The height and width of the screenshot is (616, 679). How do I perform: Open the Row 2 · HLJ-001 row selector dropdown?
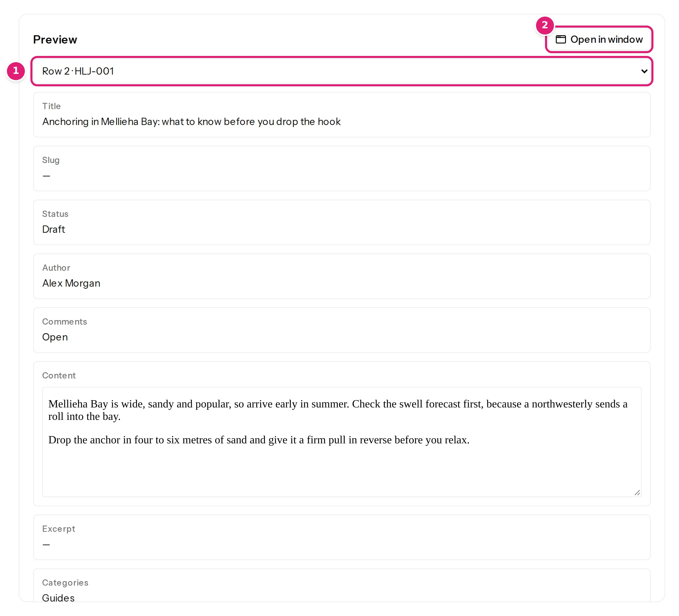tap(342, 71)
